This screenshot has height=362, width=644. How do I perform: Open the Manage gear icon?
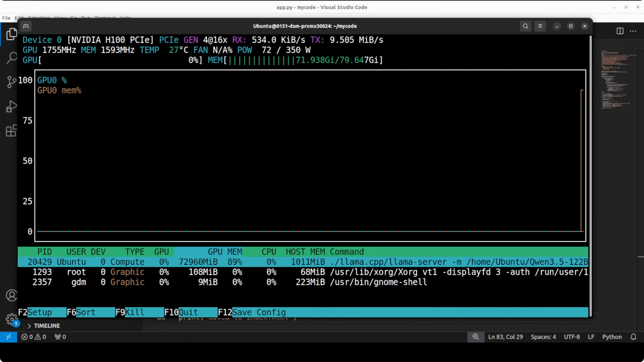[11, 319]
